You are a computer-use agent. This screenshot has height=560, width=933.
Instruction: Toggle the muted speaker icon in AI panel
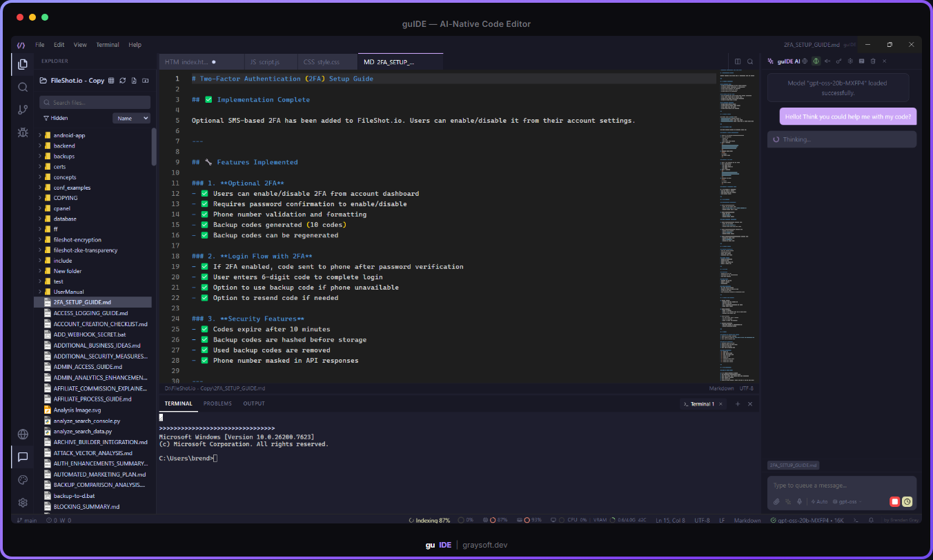(x=827, y=61)
